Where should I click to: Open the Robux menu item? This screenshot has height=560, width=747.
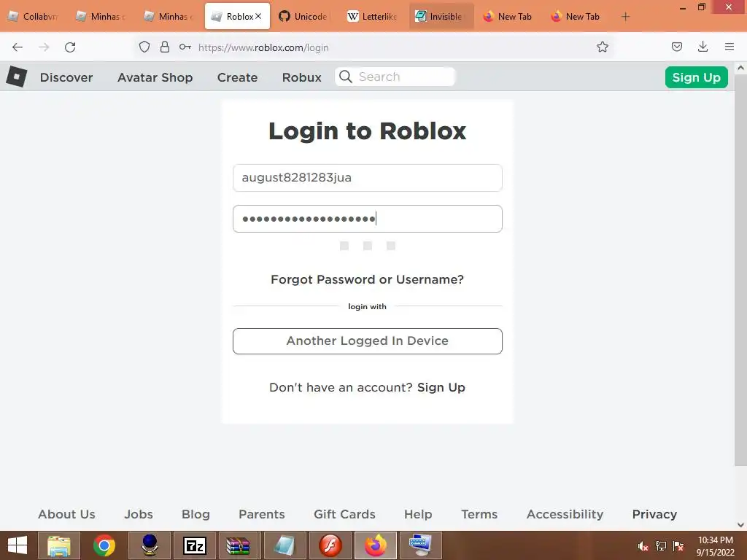301,77
